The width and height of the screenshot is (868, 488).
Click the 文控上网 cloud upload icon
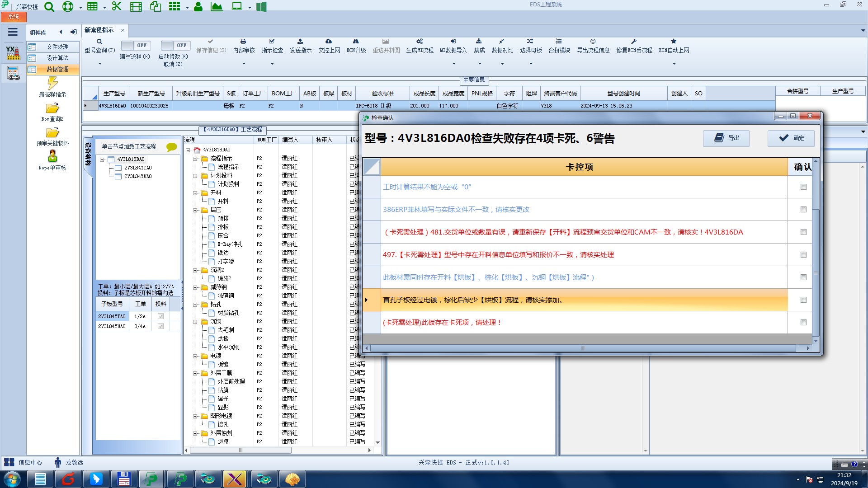tap(329, 42)
